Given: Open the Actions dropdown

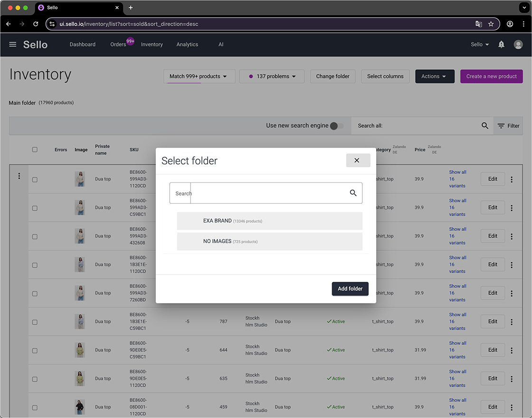Looking at the screenshot, I should [434, 76].
